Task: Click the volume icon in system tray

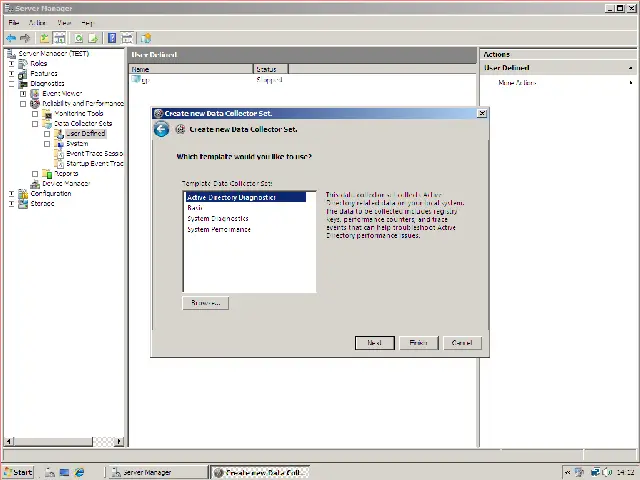Action: coord(606,472)
